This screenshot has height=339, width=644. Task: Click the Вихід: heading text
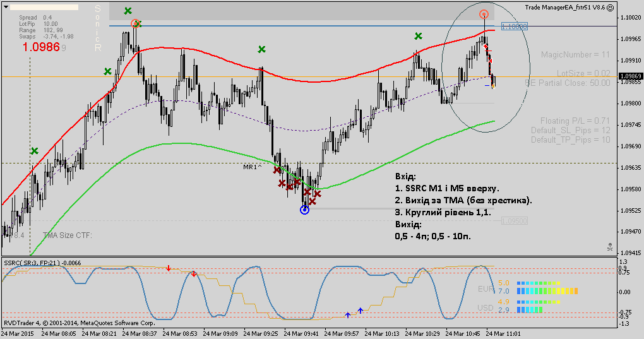tap(408, 224)
